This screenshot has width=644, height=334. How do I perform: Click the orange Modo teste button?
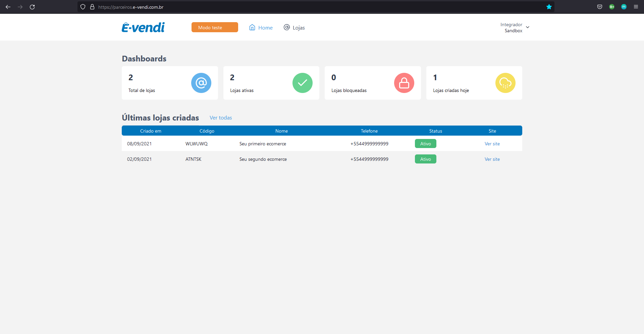[x=215, y=27]
